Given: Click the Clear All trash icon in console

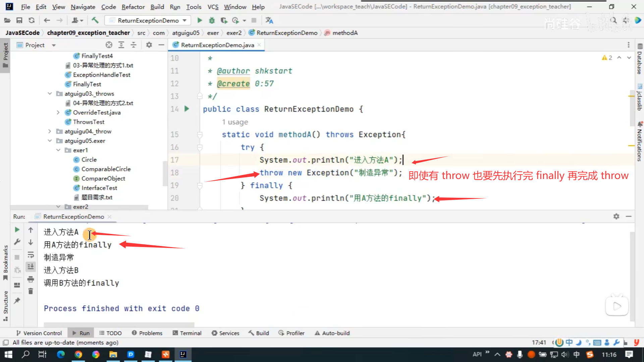Looking at the screenshot, I should click(31, 291).
